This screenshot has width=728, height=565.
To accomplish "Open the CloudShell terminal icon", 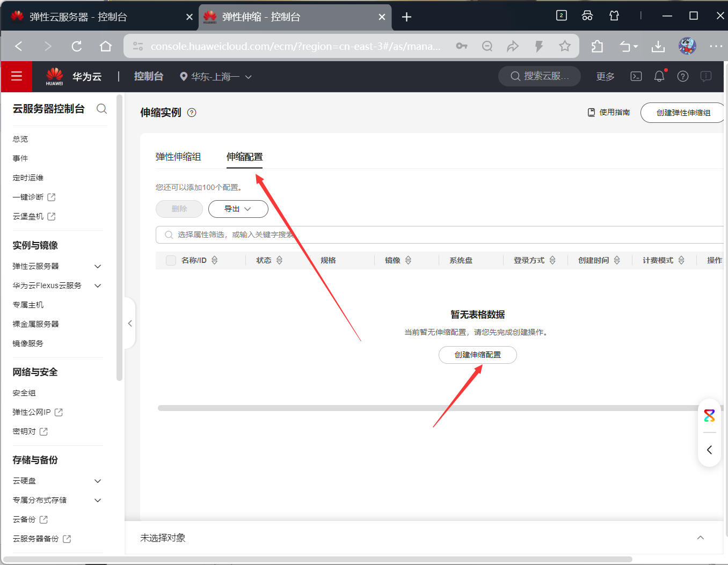I will click(636, 76).
